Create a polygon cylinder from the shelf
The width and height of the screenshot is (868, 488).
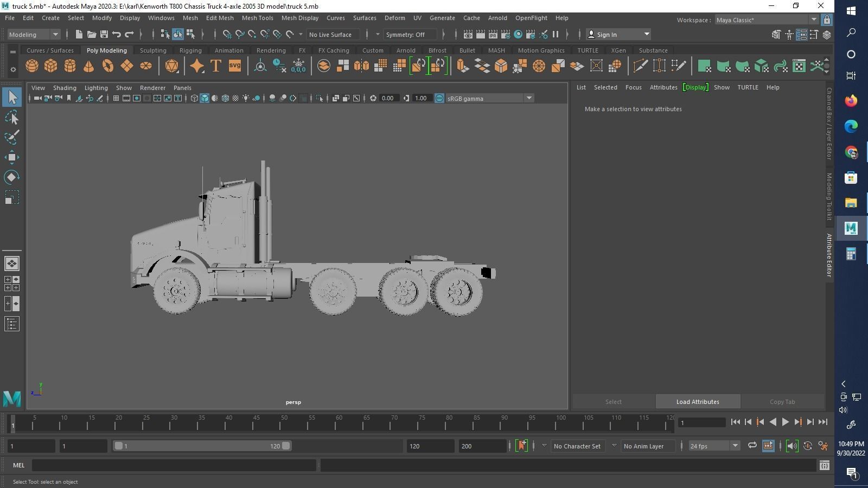(70, 66)
